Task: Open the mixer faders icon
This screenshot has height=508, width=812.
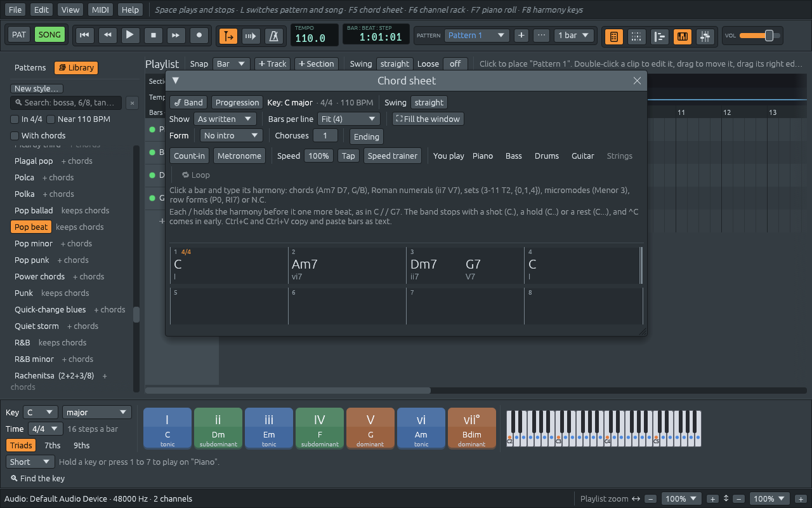Action: tap(705, 36)
